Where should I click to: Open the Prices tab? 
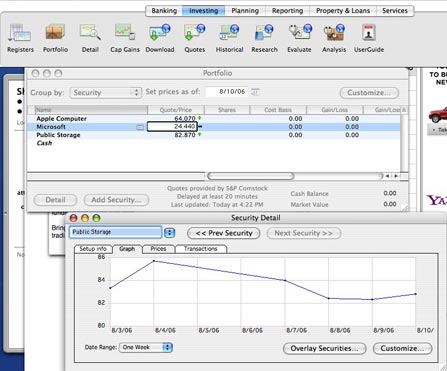point(158,249)
